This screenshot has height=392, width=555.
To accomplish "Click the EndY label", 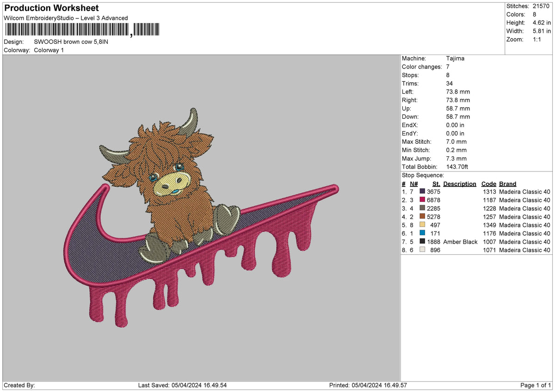I will (x=410, y=134).
